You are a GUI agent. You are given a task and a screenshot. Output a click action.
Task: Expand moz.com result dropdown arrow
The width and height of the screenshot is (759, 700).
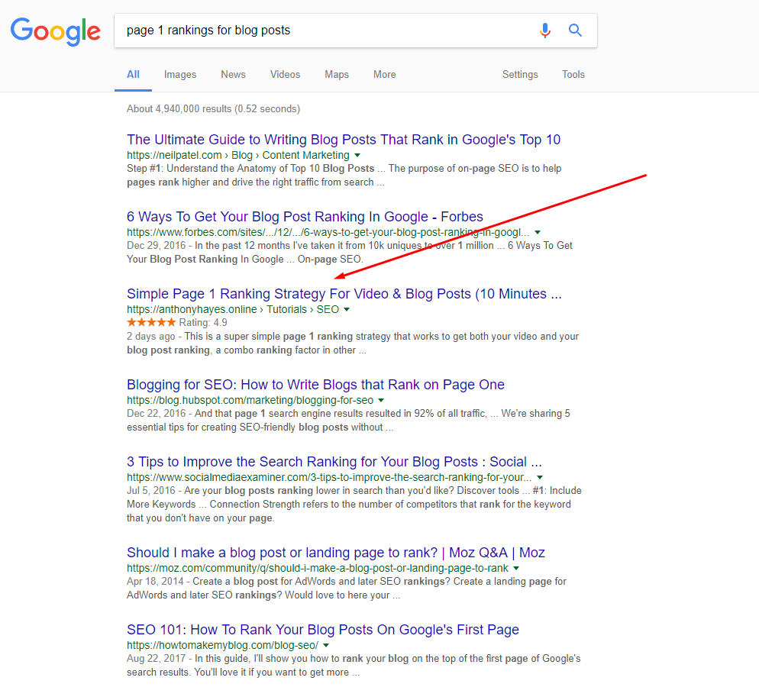[x=516, y=569]
